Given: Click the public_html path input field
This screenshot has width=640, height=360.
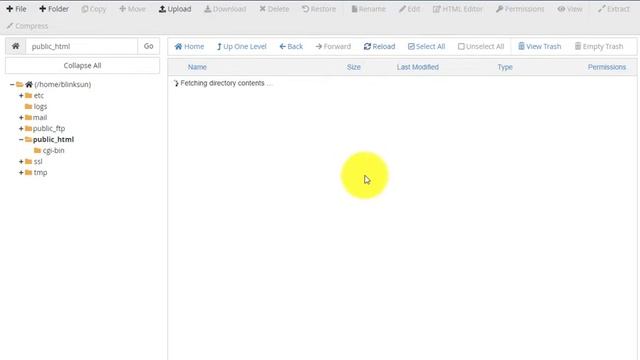Looking at the screenshot, I should click(82, 46).
